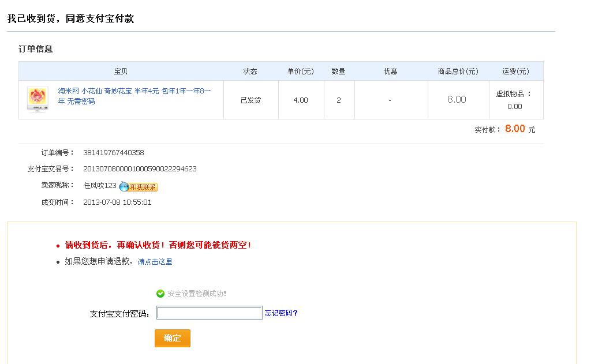Click the 8.00 total price cell
602x364 pixels.
458,100
